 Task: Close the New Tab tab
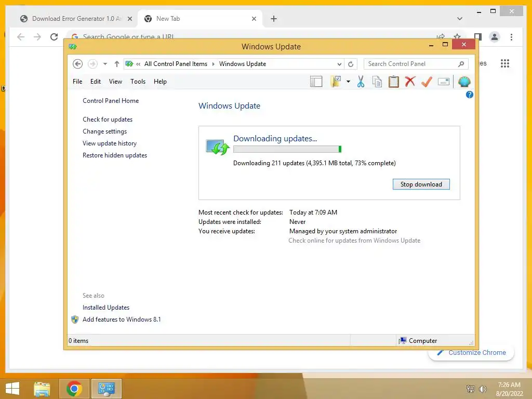pos(254,19)
